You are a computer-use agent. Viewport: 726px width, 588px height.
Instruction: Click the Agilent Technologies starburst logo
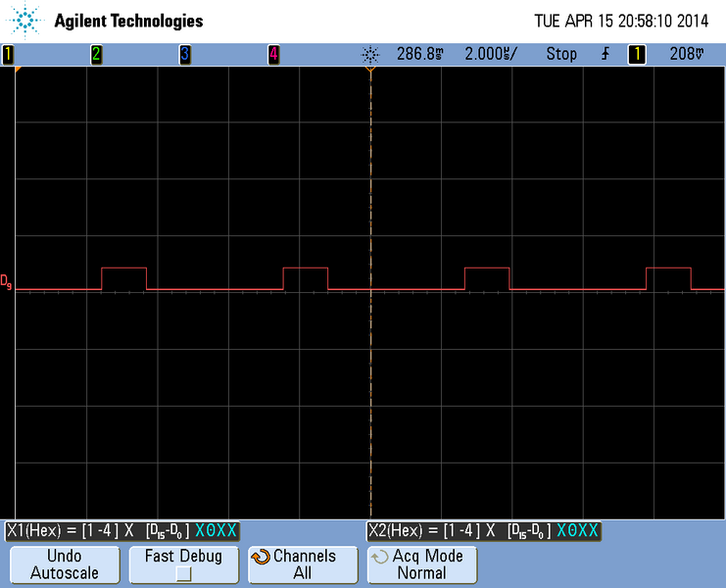26,21
